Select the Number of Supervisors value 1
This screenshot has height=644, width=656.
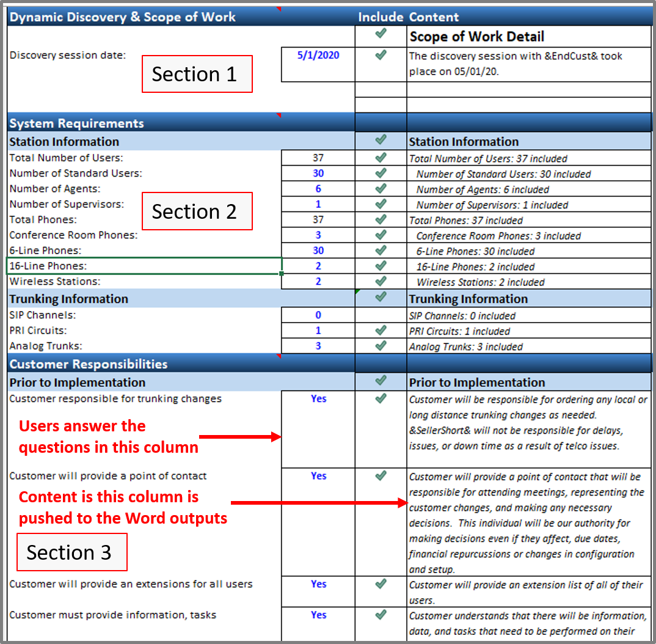click(318, 204)
